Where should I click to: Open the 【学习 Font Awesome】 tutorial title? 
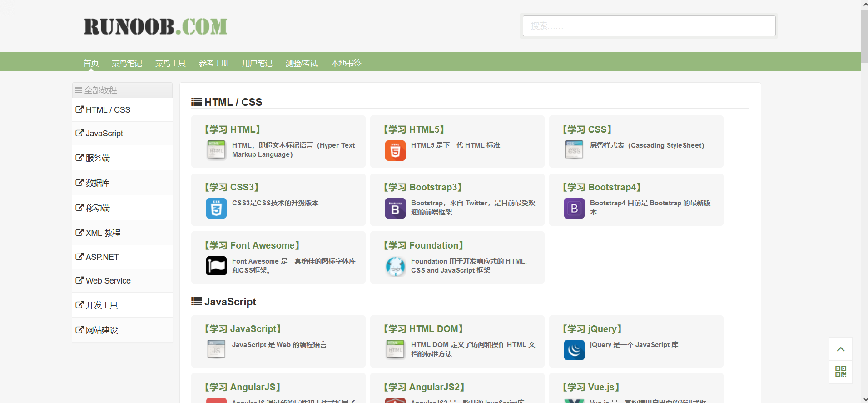coord(252,245)
